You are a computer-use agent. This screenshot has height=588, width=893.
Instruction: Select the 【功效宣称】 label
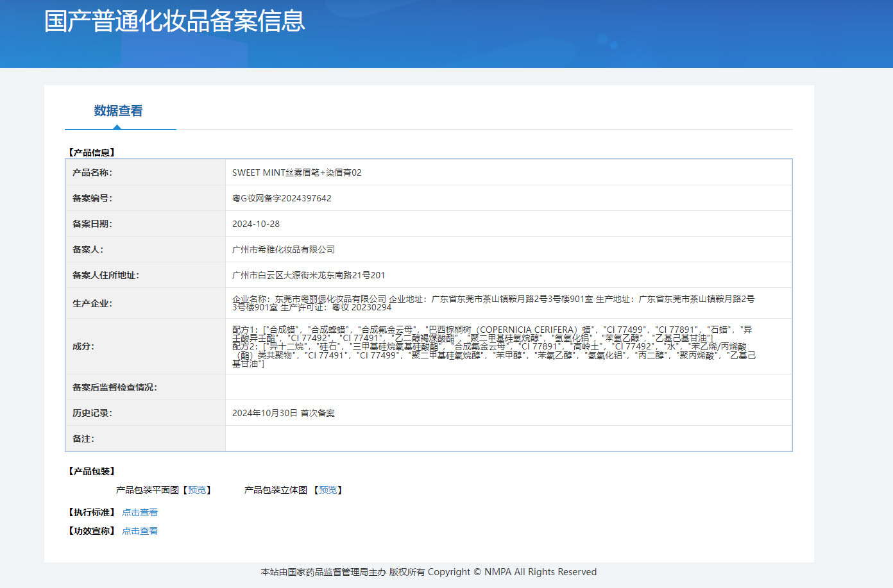(91, 531)
